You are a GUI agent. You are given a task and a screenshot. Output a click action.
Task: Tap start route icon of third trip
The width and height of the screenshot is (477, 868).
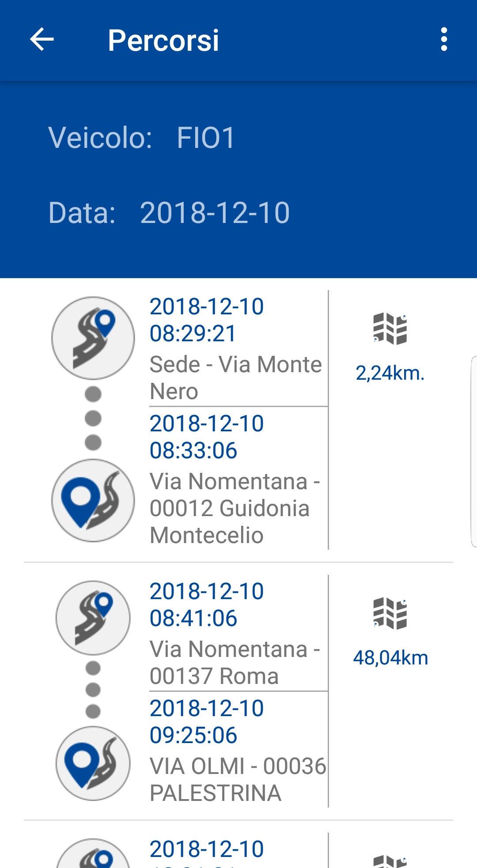coord(93,854)
